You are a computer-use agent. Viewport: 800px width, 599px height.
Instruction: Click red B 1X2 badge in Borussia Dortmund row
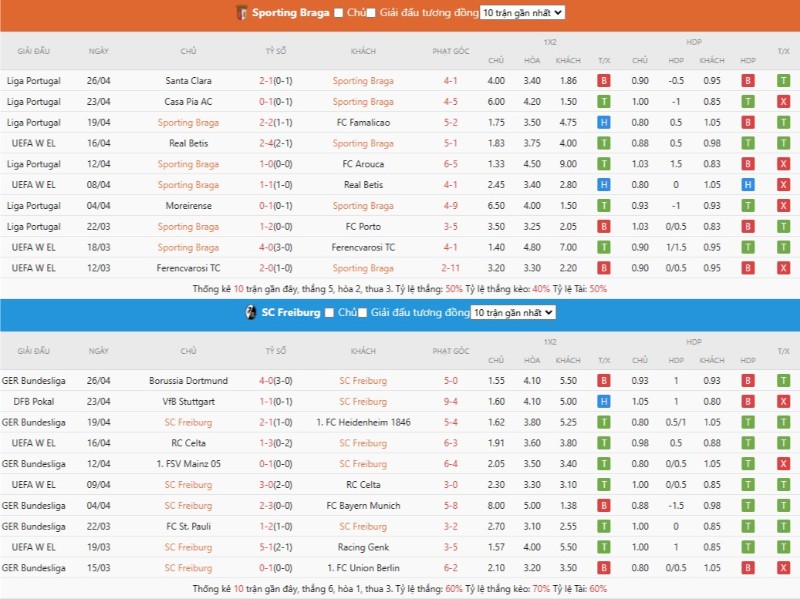[604, 381]
